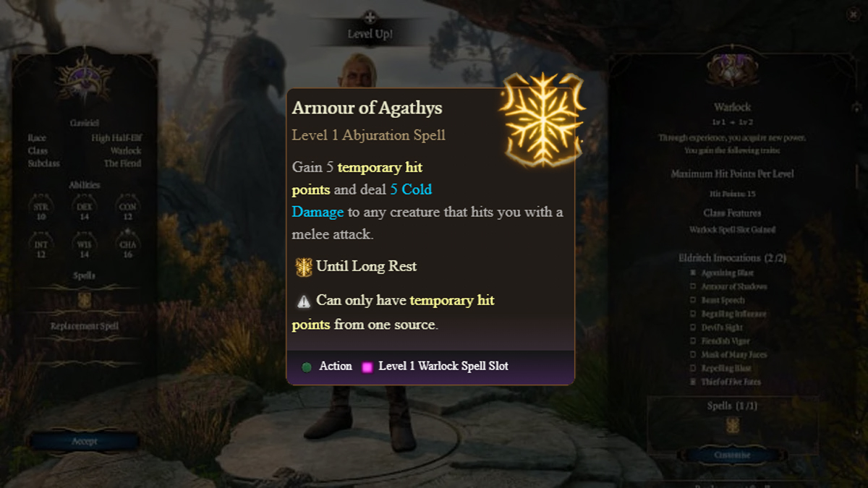
Task: Click the pink Warlock Spell Slot indicator
Action: pos(367,367)
